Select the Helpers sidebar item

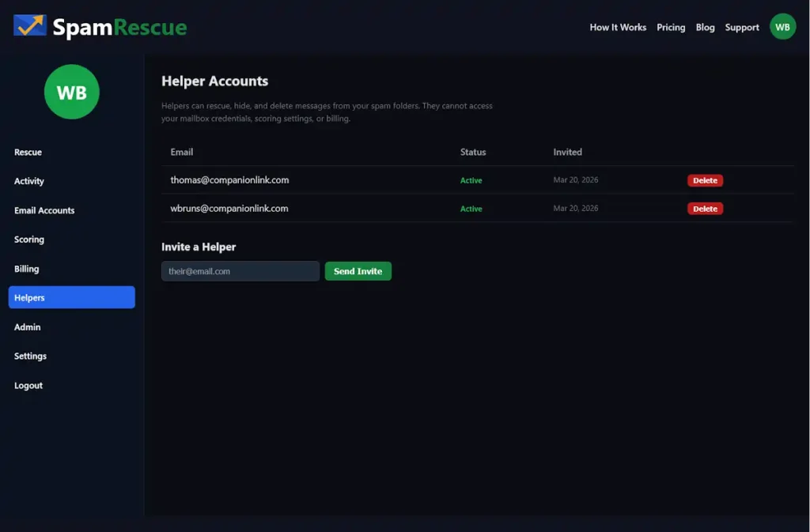[x=71, y=297]
